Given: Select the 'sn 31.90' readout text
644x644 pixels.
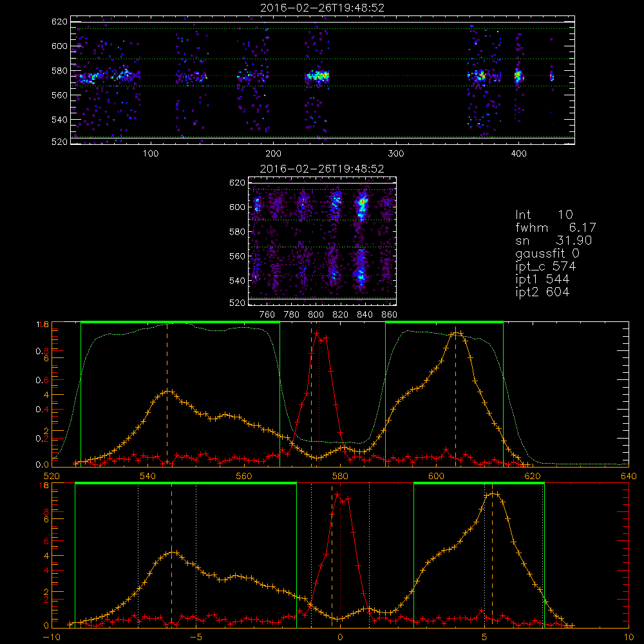Looking at the screenshot, I should 554,240.
